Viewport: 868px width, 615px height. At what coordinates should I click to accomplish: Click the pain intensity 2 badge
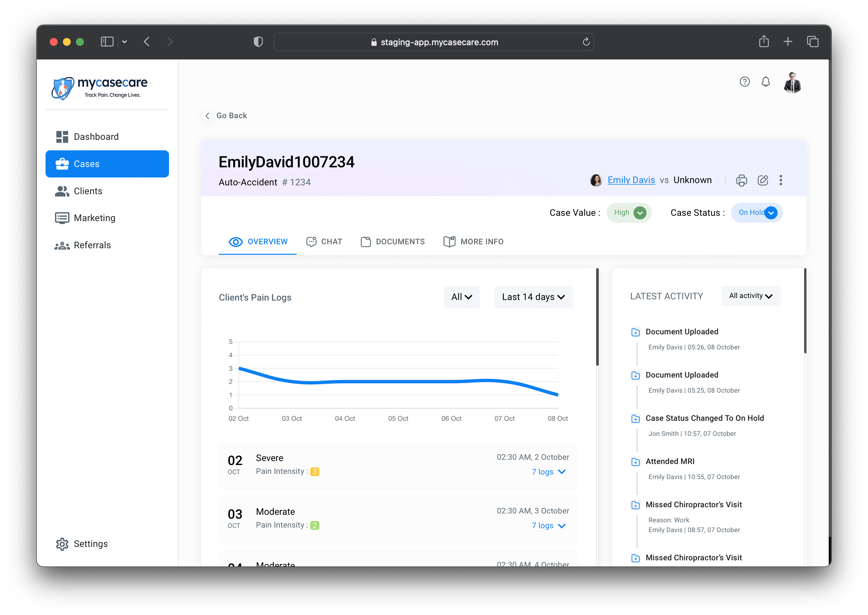(314, 525)
